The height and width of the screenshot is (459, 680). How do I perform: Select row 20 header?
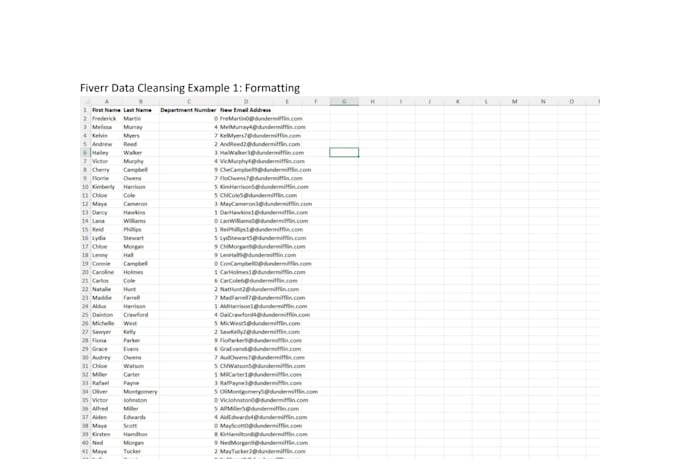85,272
